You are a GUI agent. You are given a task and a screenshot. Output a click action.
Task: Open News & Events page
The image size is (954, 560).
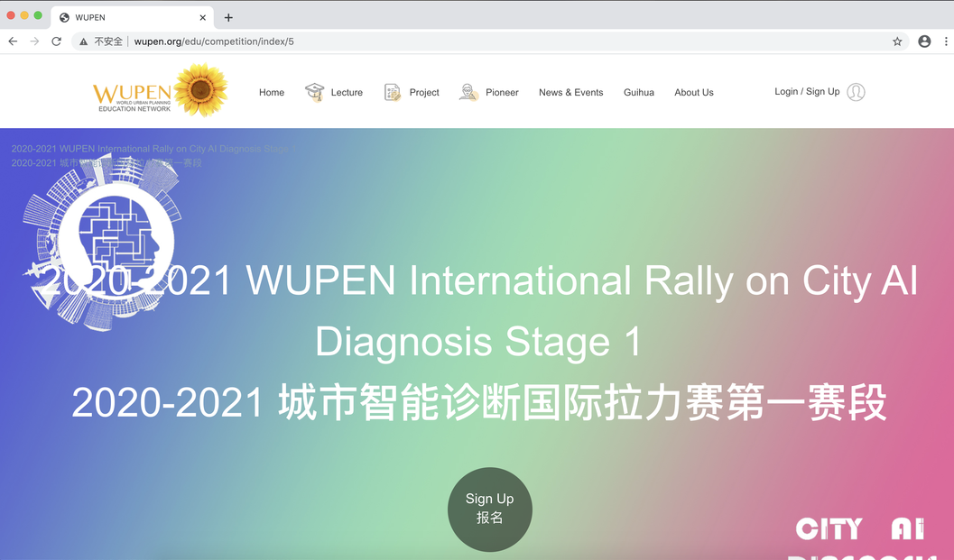pos(570,92)
